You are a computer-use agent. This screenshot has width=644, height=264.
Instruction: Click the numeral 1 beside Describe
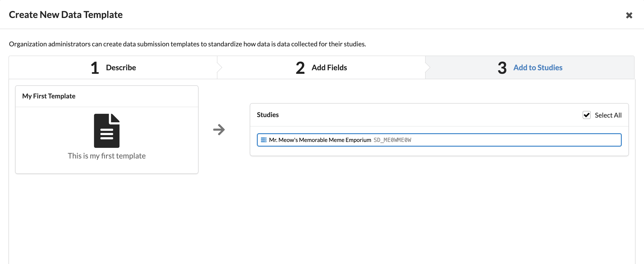[x=94, y=67]
